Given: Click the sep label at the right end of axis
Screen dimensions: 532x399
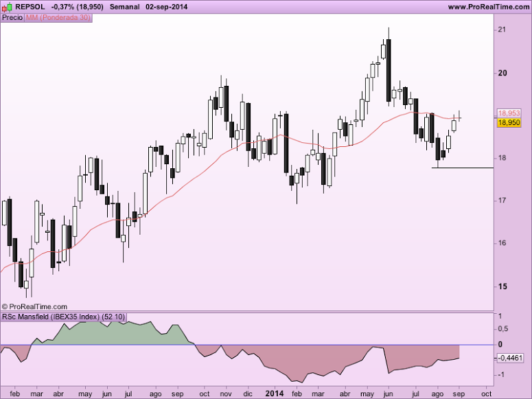Looking at the screenshot, I should coord(459,394).
